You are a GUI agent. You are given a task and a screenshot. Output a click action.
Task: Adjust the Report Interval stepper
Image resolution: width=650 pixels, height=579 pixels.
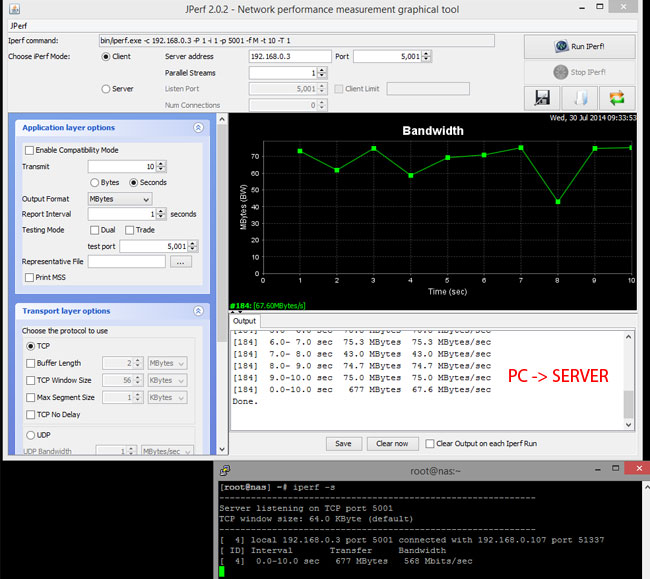[x=161, y=214]
